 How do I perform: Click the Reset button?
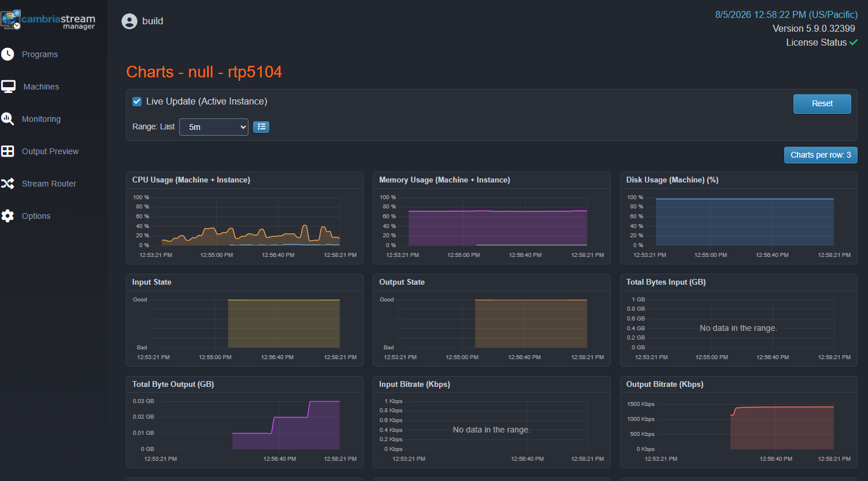pos(822,104)
